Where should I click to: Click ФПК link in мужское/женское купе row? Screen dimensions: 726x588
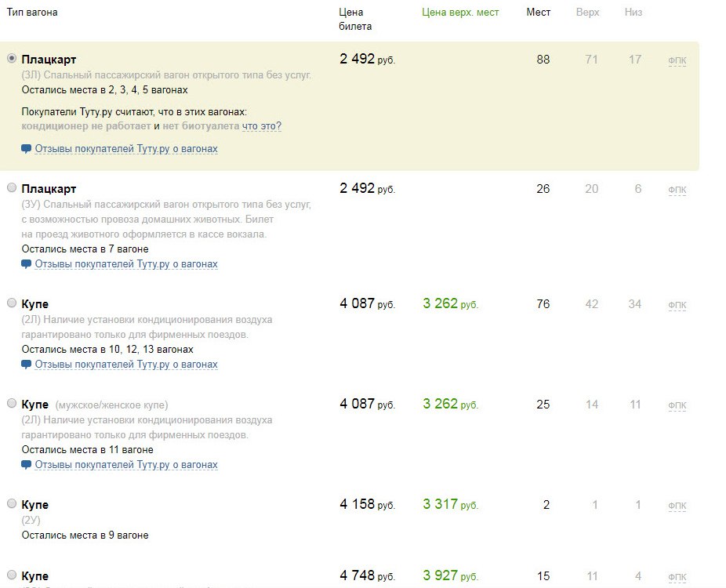tap(677, 406)
